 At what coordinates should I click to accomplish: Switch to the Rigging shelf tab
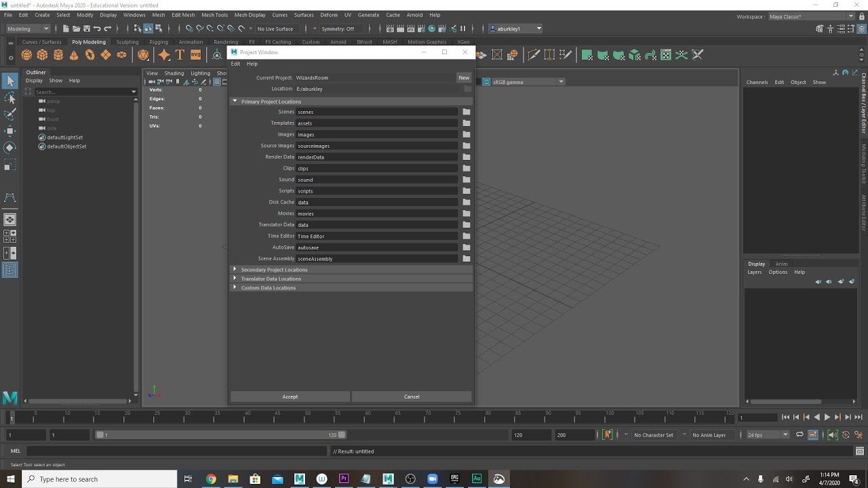coord(159,42)
